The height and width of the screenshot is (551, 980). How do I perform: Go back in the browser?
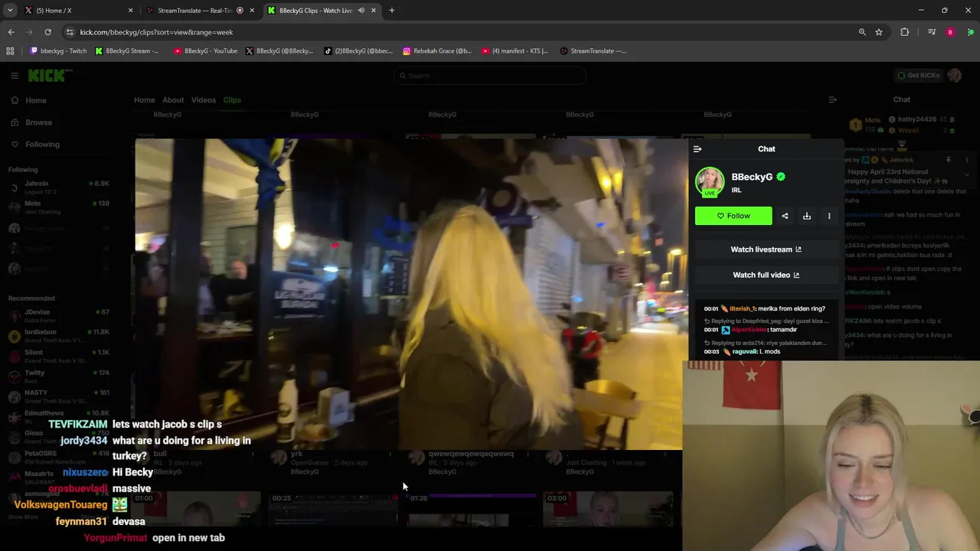[x=11, y=32]
